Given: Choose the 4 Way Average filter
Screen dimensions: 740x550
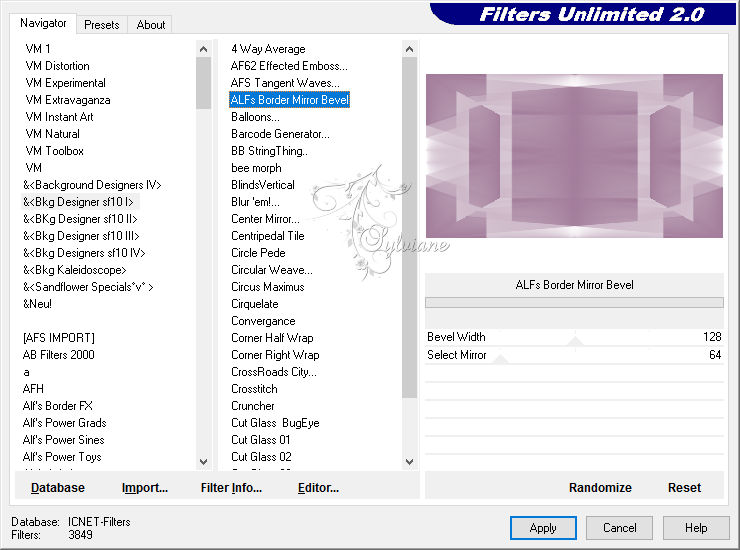Looking at the screenshot, I should (x=268, y=49).
